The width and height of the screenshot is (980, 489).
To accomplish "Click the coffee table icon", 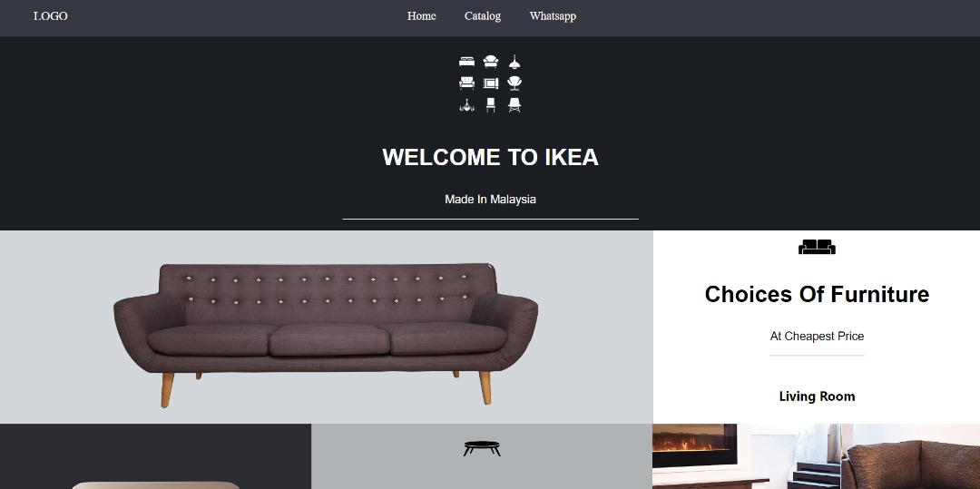I will click(482, 448).
